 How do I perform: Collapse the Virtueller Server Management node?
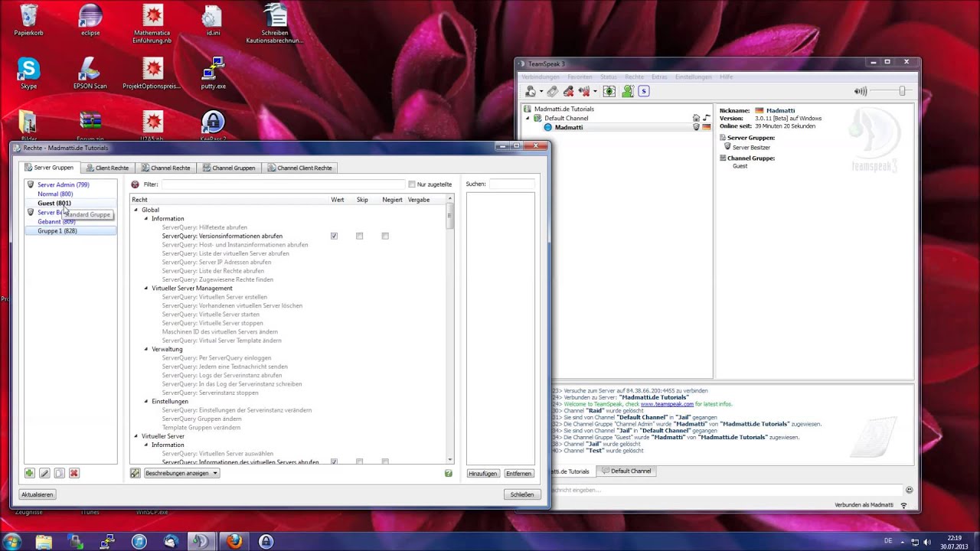point(146,289)
